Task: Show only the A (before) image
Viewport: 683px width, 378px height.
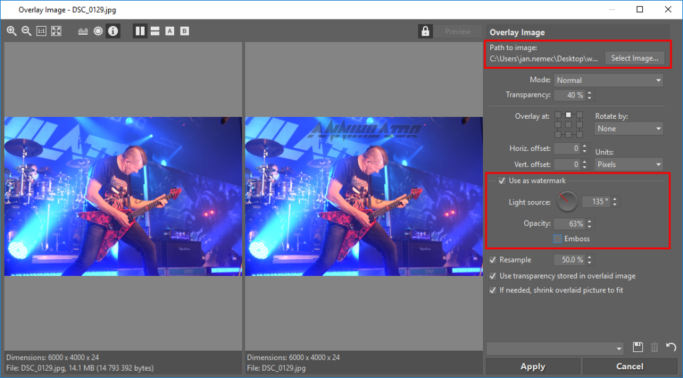Action: click(170, 31)
